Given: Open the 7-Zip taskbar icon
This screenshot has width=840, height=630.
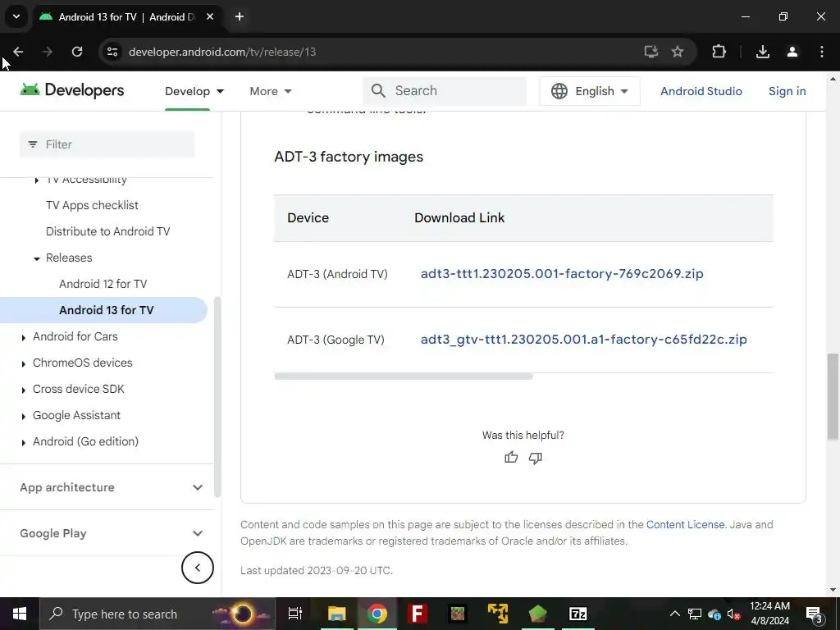Looking at the screenshot, I should click(578, 614).
